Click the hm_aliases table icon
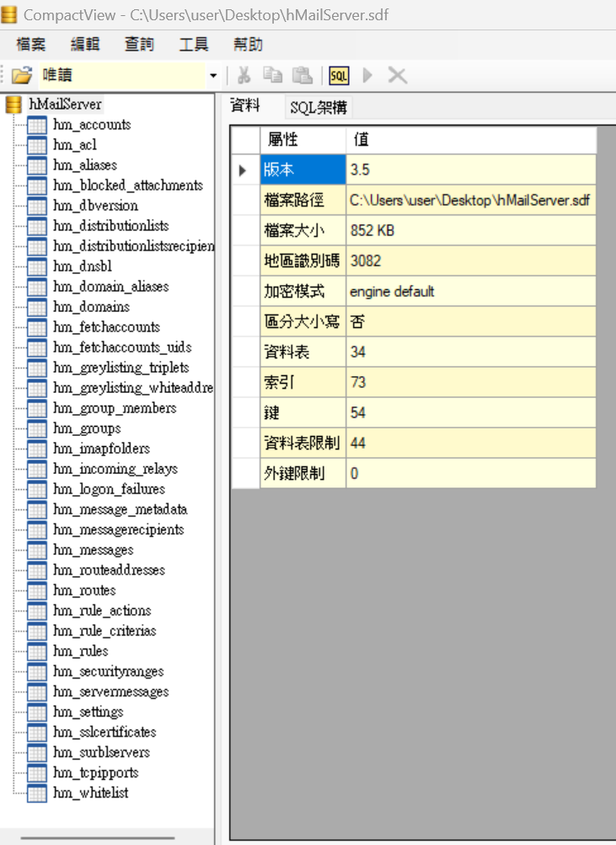Viewport: 616px width, 845px height. coord(36,165)
